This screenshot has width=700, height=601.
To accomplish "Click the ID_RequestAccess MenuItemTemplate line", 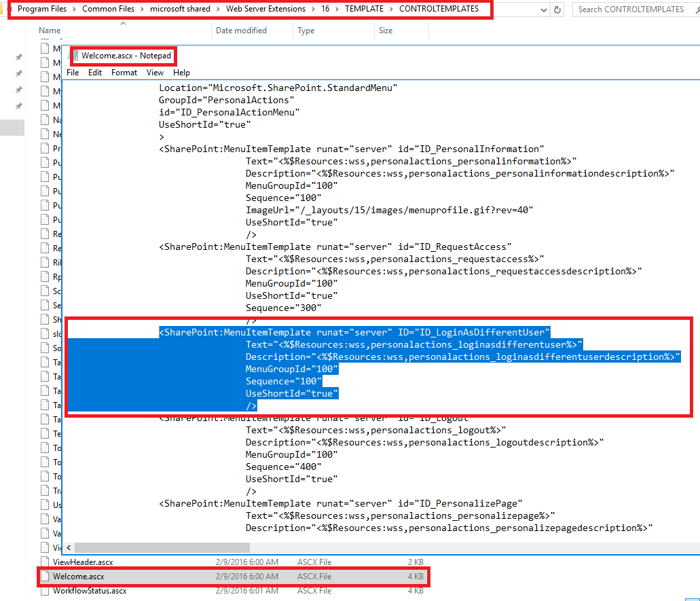I will click(335, 247).
